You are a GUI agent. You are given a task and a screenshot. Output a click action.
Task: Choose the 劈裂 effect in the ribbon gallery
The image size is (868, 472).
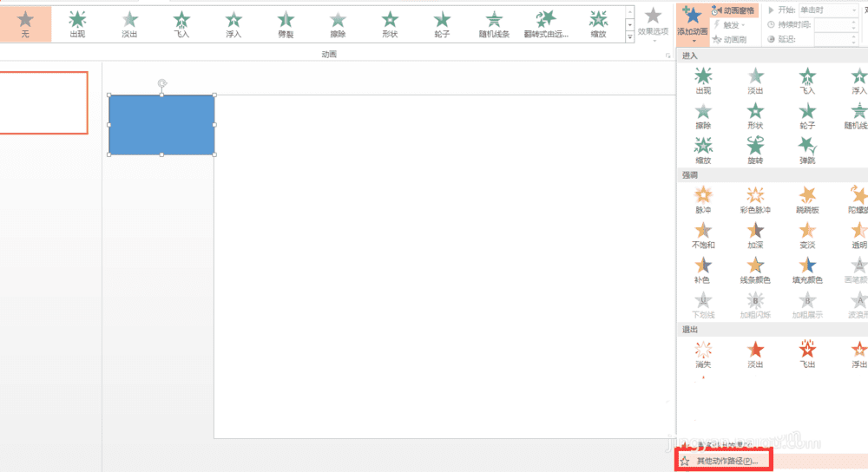tap(286, 23)
